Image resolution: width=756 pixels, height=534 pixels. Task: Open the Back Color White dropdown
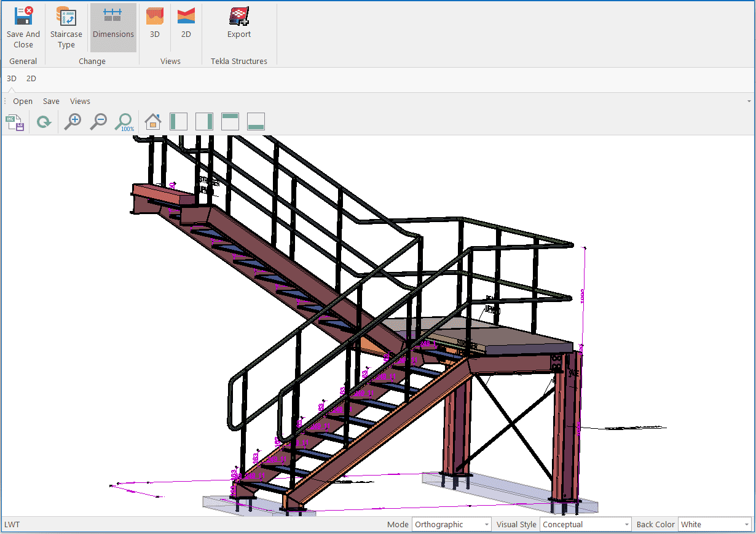tap(715, 525)
